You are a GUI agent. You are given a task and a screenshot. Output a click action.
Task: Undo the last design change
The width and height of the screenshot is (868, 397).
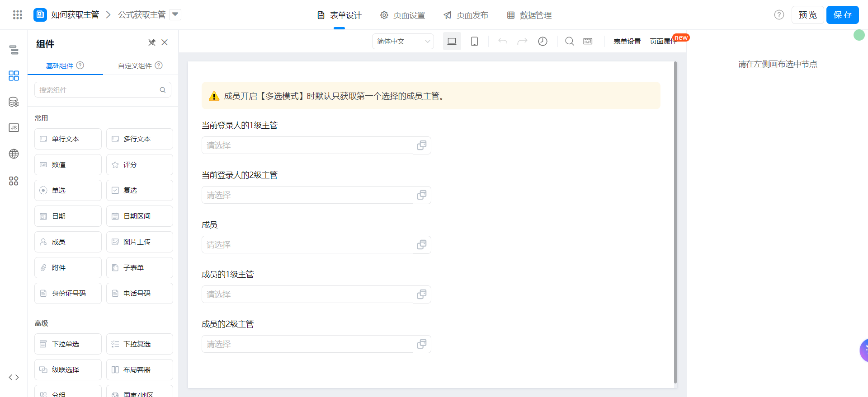click(x=503, y=41)
